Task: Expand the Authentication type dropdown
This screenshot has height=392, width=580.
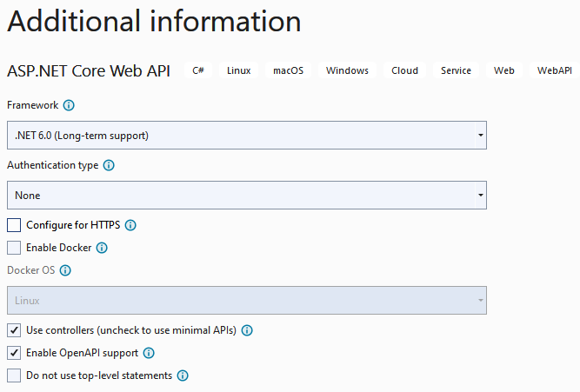Action: 246,196
